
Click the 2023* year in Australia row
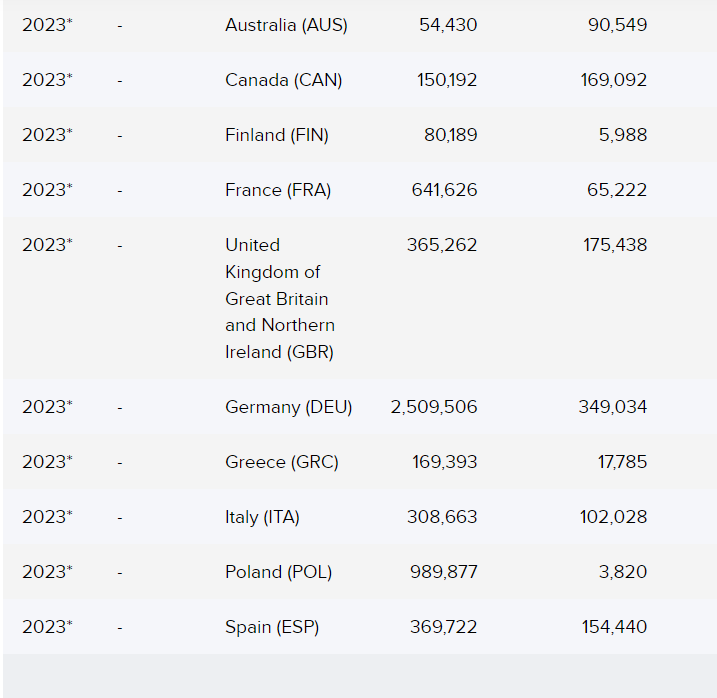[x=47, y=25]
